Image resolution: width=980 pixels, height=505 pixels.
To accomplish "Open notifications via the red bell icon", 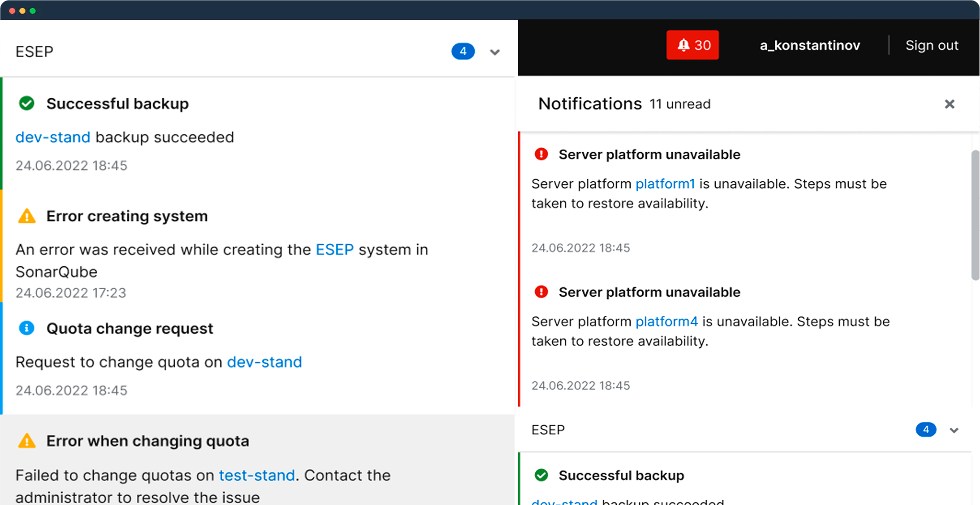I will point(685,45).
